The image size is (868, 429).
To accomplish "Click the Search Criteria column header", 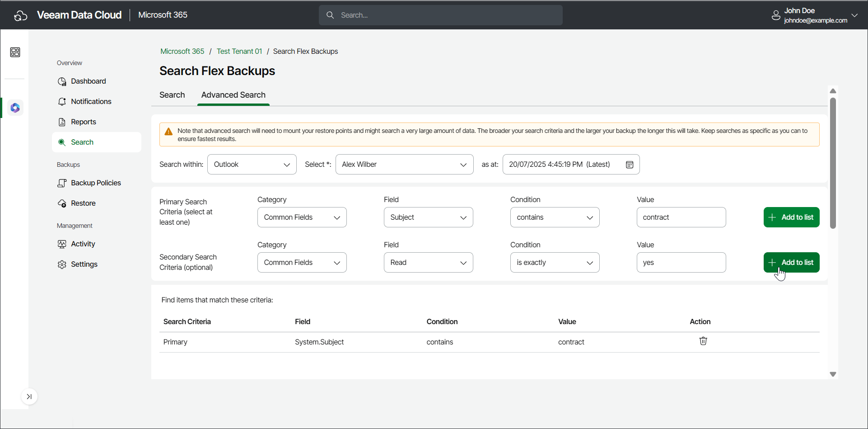I will coord(187,322).
